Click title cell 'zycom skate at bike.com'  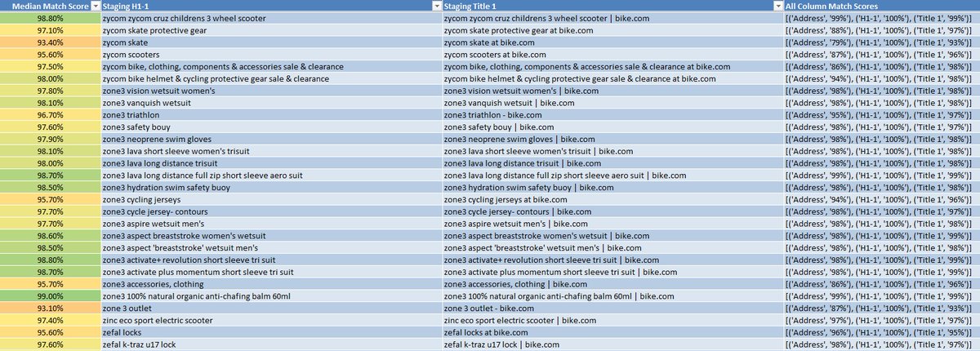612,42
